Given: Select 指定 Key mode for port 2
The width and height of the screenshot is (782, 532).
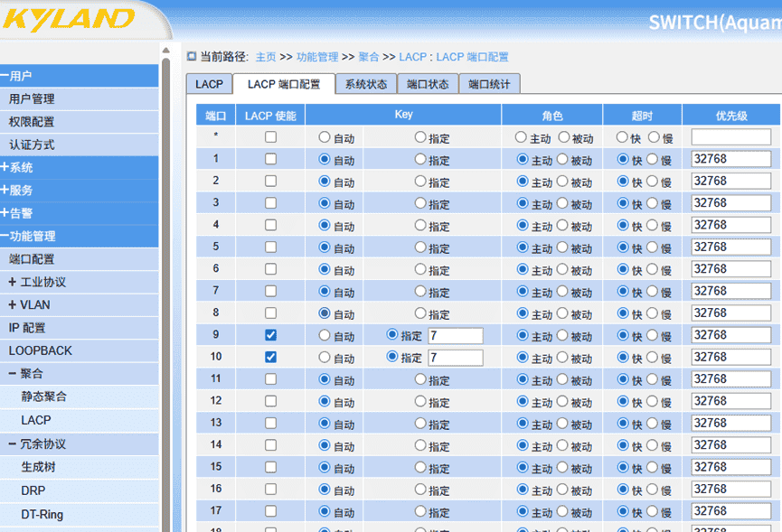Looking at the screenshot, I should point(419,181).
